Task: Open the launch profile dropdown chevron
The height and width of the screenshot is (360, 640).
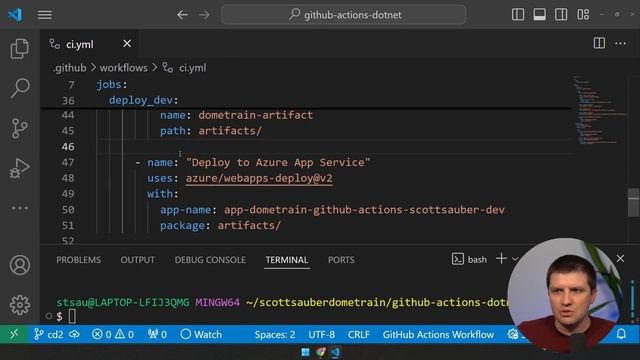Action: (x=515, y=259)
